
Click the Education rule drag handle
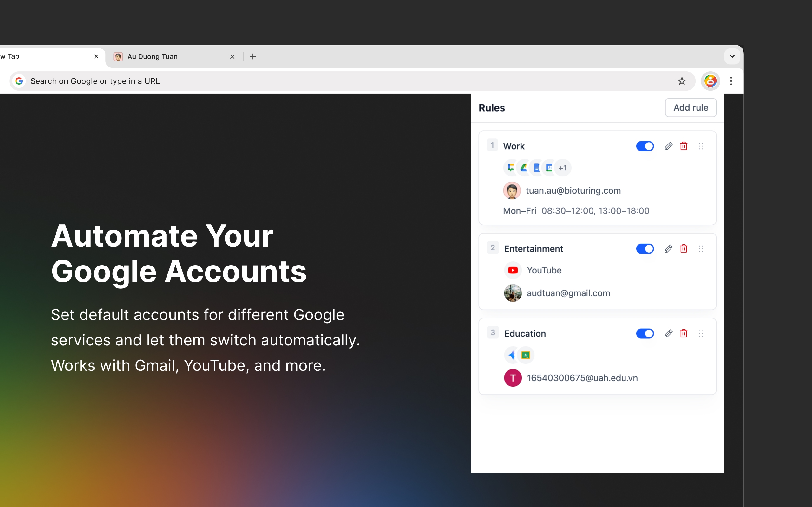coord(701,334)
